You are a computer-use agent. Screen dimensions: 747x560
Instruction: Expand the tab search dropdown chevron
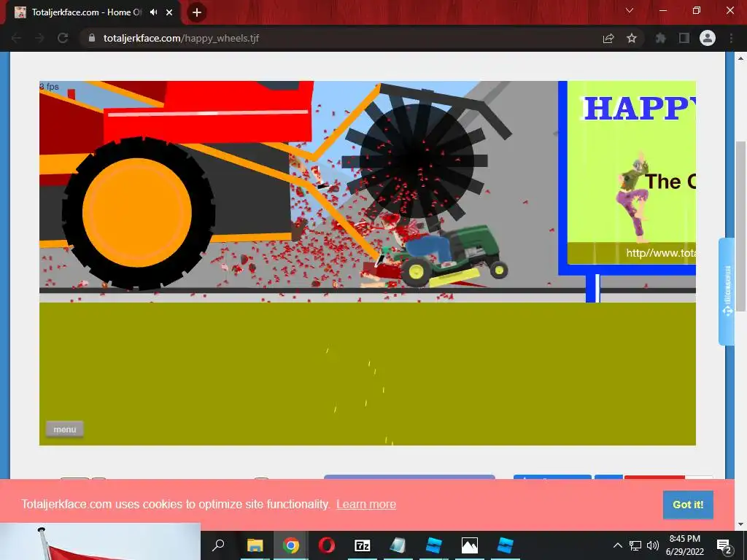pos(630,10)
